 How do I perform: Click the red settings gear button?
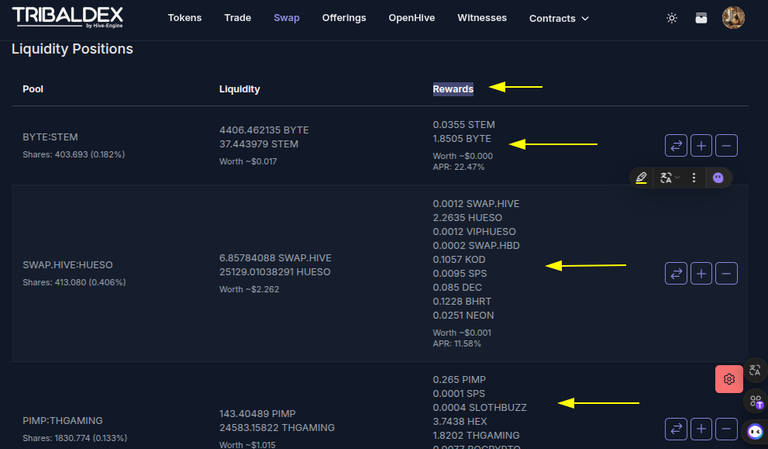point(729,379)
